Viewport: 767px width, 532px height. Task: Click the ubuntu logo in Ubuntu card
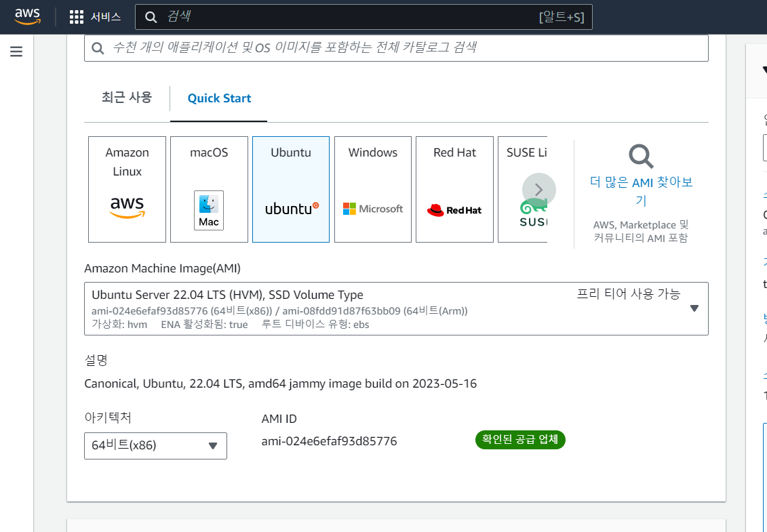pyautogui.click(x=292, y=209)
